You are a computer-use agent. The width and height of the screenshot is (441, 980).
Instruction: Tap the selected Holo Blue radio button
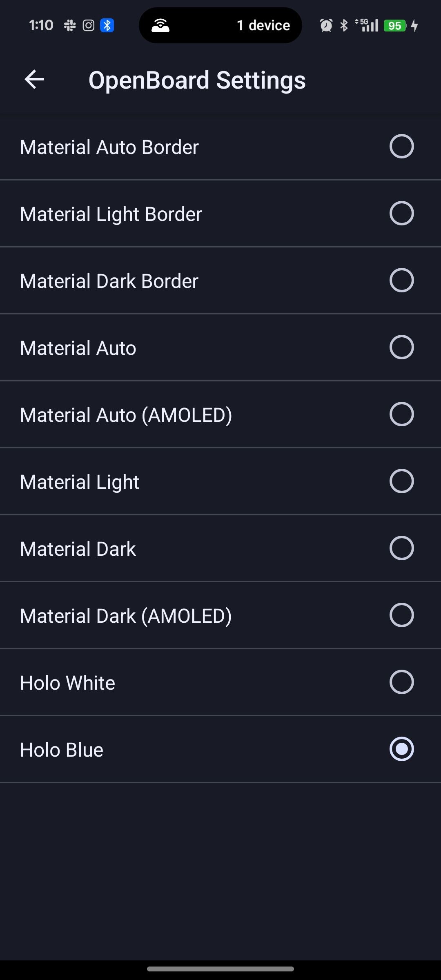tap(401, 749)
